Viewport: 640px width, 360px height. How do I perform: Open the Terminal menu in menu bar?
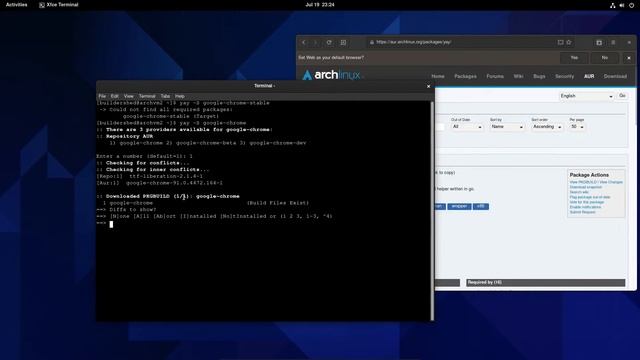pyautogui.click(x=147, y=96)
